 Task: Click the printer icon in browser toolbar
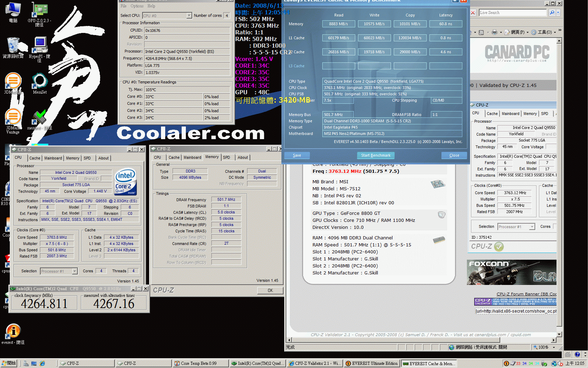tap(494, 32)
